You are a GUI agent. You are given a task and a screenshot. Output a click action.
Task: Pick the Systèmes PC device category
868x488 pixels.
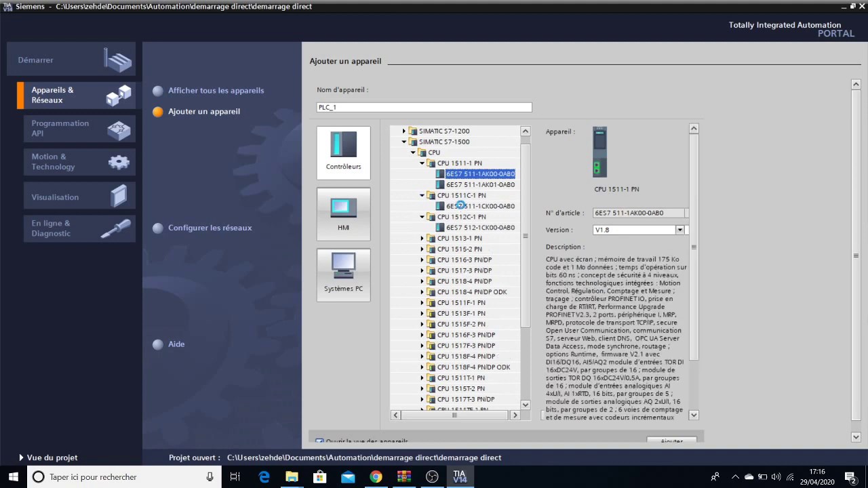pyautogui.click(x=343, y=274)
